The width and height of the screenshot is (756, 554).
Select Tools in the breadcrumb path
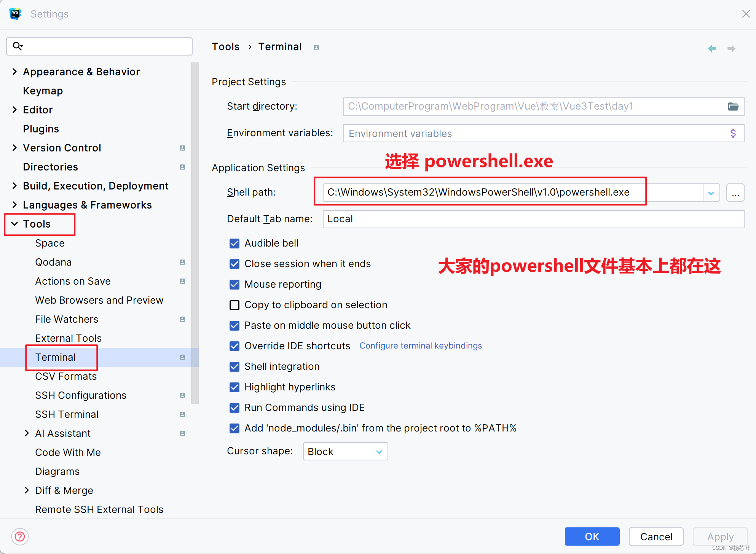click(x=225, y=46)
